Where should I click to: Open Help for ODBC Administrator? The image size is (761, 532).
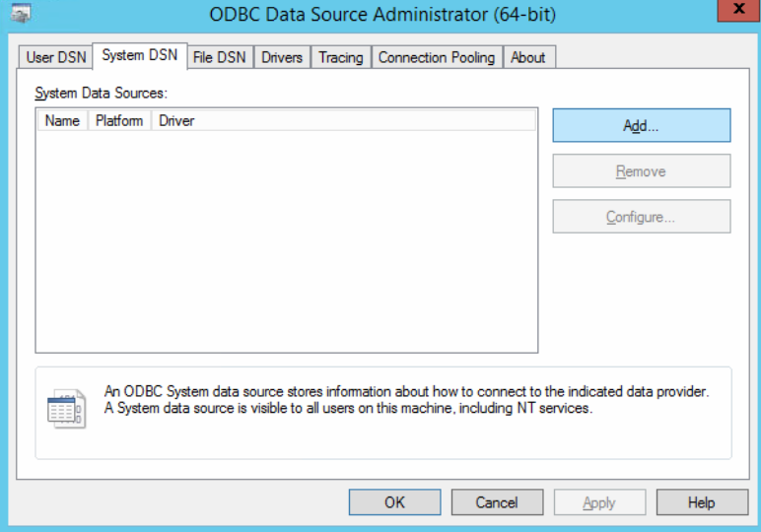click(702, 501)
